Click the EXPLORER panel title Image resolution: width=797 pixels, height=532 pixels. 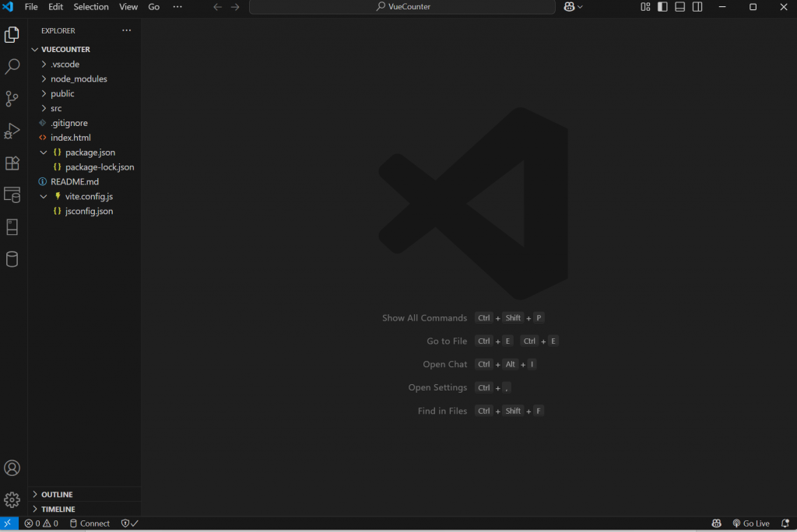(58, 30)
